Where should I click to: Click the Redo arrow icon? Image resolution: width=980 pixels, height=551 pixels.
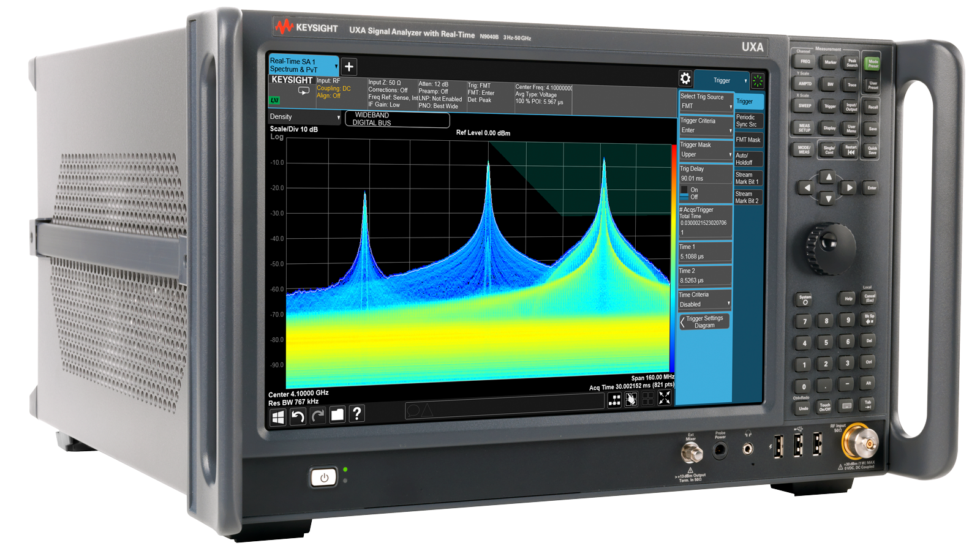tap(317, 416)
